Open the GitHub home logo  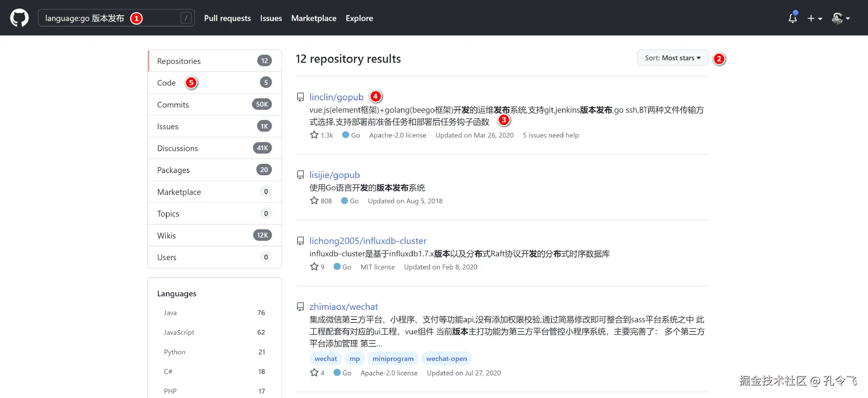pos(19,18)
